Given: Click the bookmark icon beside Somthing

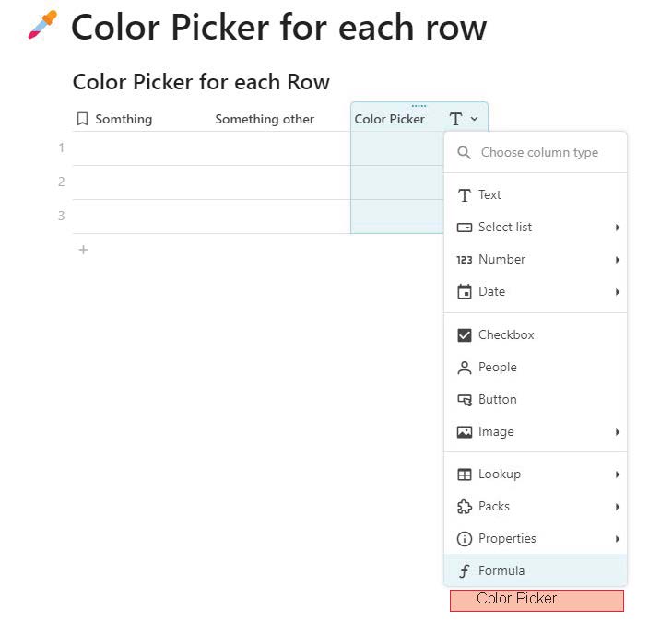Looking at the screenshot, I should click(82, 119).
